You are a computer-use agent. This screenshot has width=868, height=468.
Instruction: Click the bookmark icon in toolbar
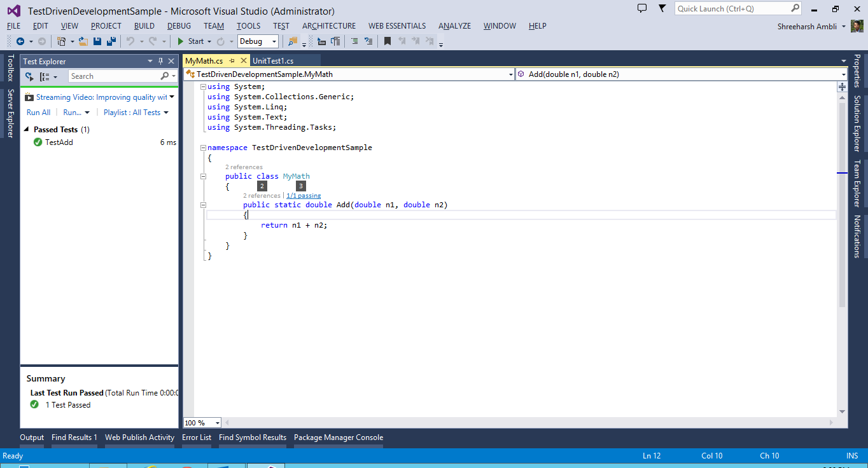click(x=387, y=41)
